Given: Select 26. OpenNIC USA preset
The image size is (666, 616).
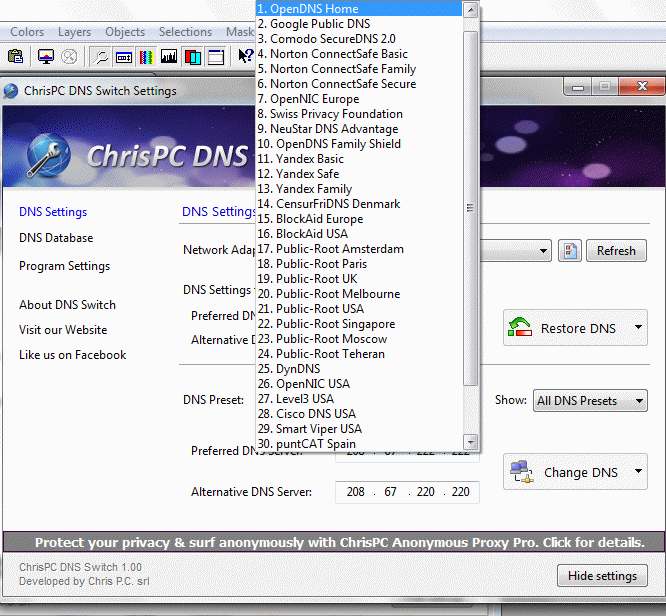Looking at the screenshot, I should pos(359,384).
